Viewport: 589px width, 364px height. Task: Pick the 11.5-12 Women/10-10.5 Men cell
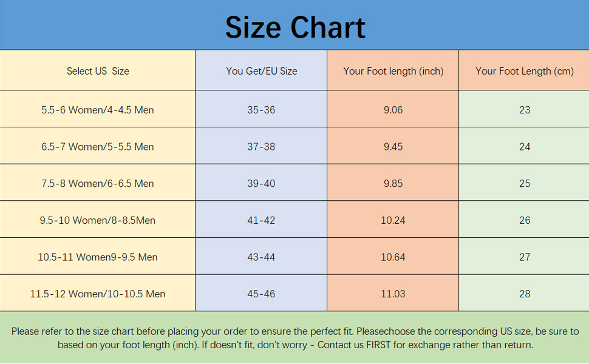(98, 292)
